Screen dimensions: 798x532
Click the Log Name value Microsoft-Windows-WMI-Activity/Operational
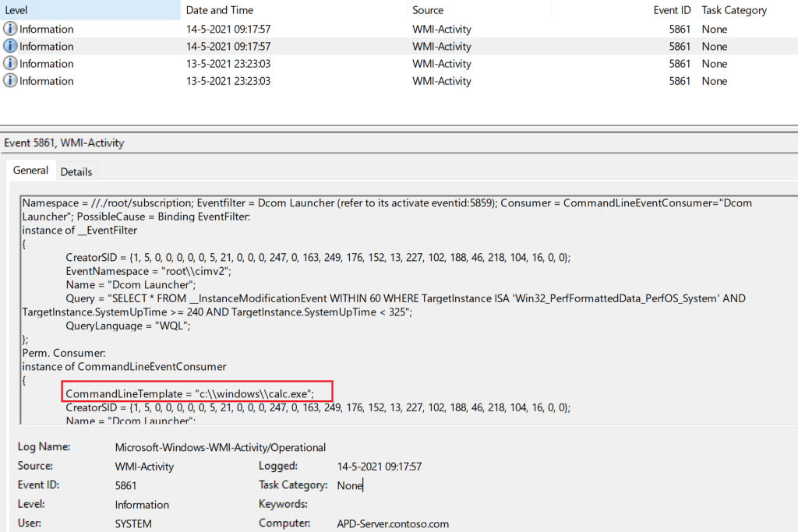point(220,447)
